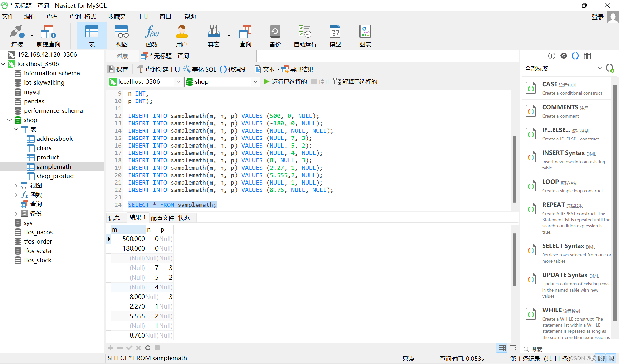Open the Tools (工具) menu
This screenshot has height=364, width=619.
(x=143, y=16)
